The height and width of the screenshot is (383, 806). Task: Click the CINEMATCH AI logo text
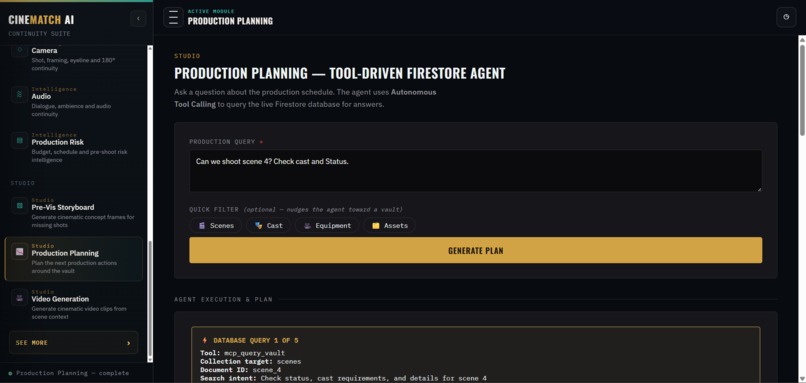(41, 20)
